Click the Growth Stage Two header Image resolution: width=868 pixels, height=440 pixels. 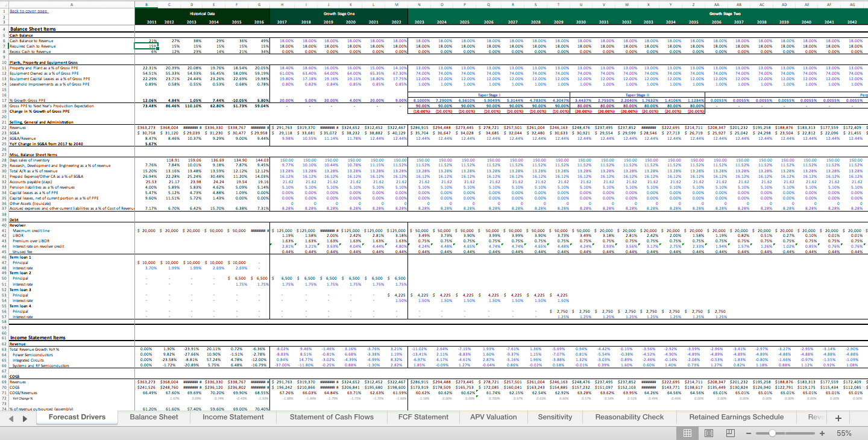pos(725,13)
